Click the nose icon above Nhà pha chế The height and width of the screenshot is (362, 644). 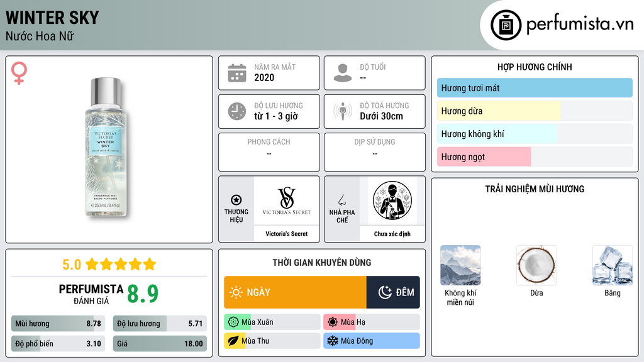tap(341, 200)
